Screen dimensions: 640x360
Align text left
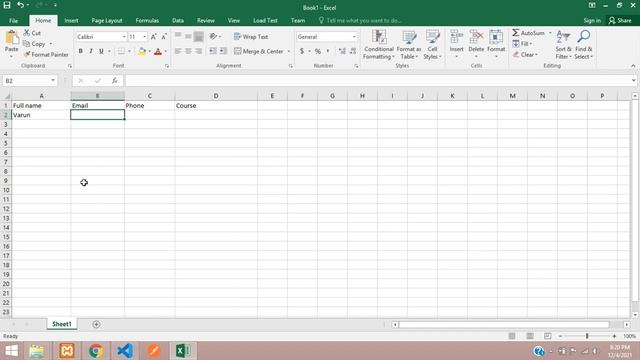178,51
